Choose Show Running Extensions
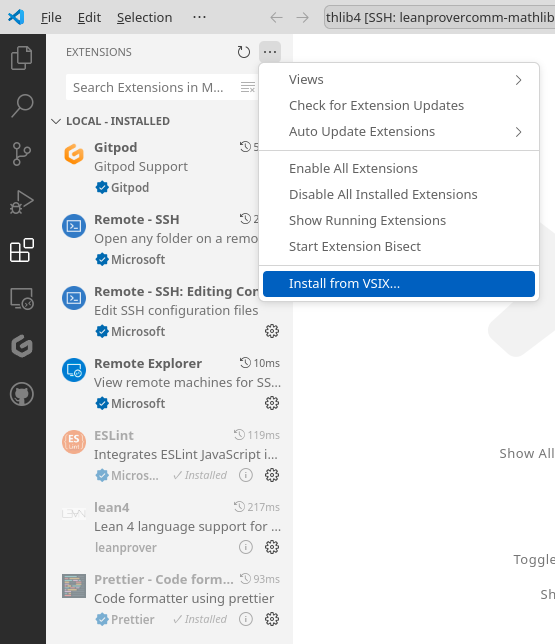Viewport: 555px width, 644px height. [399, 221]
